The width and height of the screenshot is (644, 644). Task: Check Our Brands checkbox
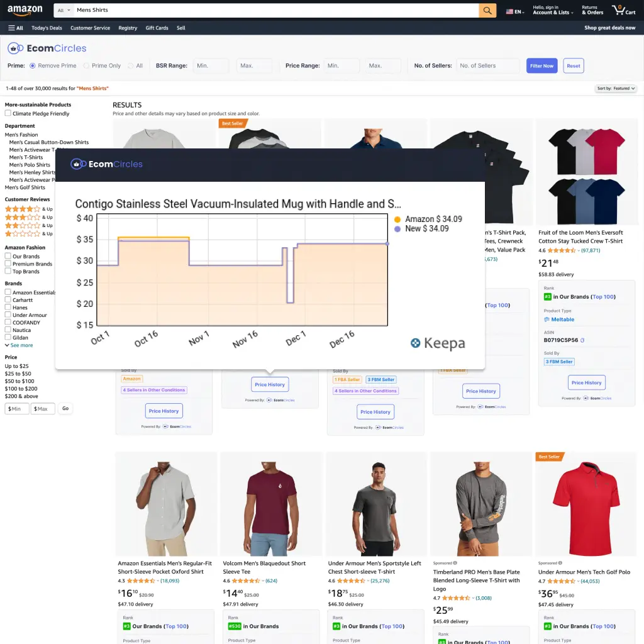tap(8, 256)
